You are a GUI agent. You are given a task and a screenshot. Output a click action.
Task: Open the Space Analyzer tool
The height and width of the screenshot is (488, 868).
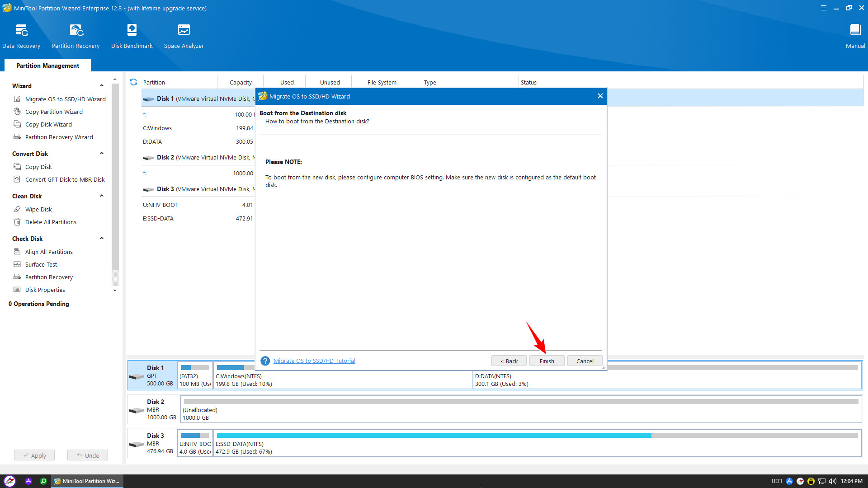pos(184,36)
